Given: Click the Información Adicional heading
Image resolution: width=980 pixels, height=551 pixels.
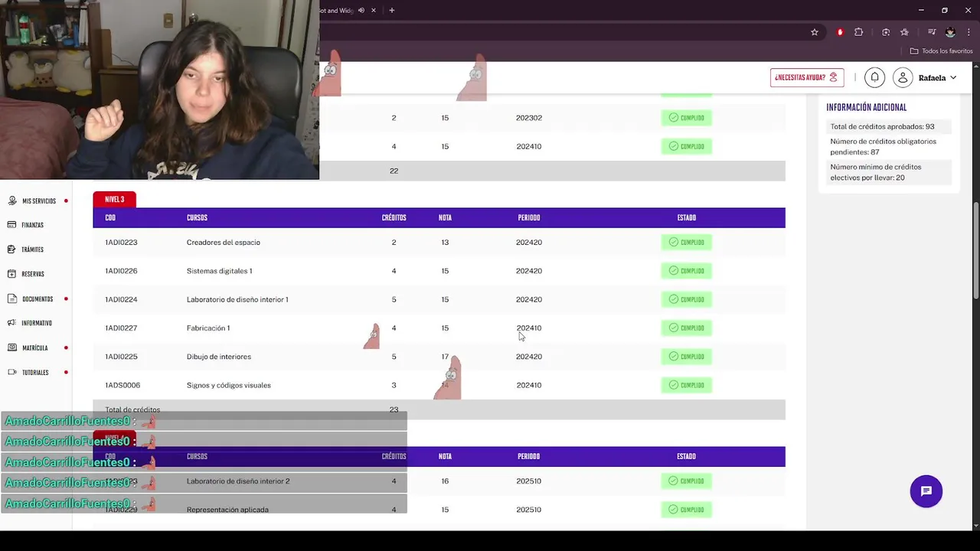Looking at the screenshot, I should [x=866, y=108].
